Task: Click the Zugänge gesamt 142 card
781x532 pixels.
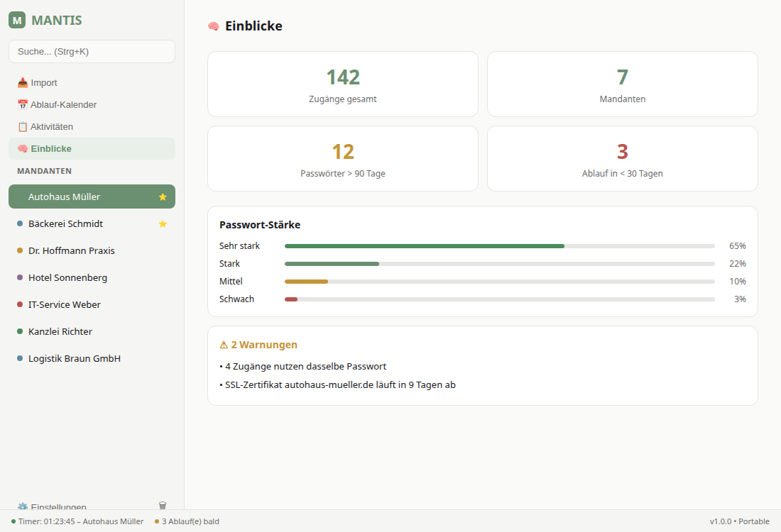Action: pyautogui.click(x=342, y=84)
